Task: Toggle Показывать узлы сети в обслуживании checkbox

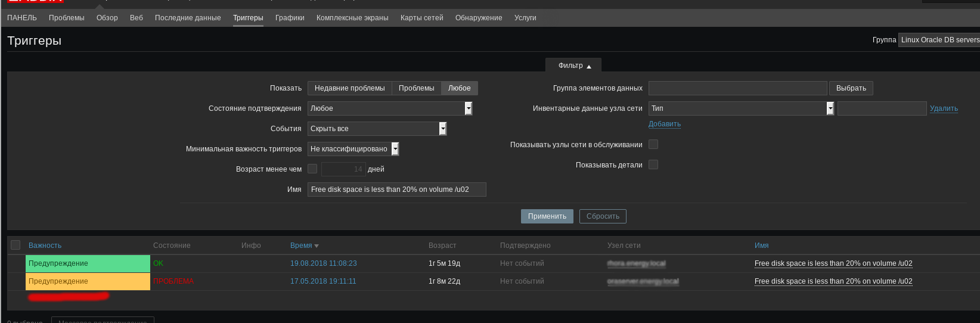Action: 653,144
